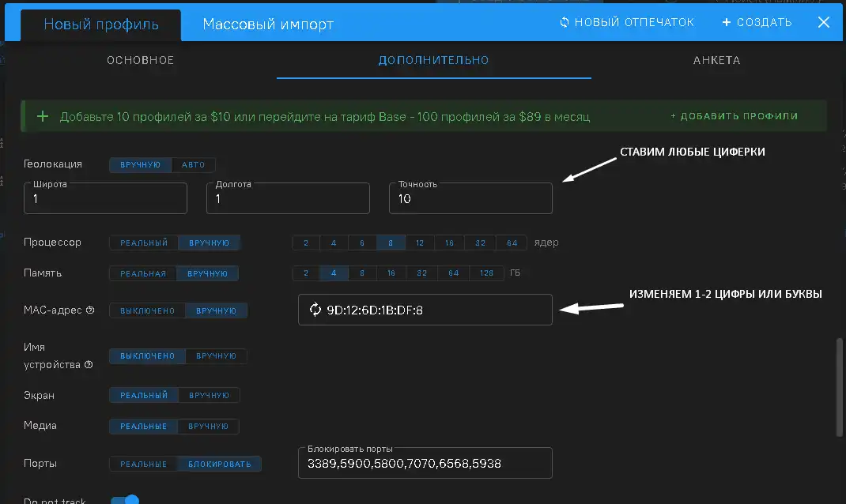Screen dimensions: 846x504
Task: Choose 8 processor cores
Action: [391, 243]
